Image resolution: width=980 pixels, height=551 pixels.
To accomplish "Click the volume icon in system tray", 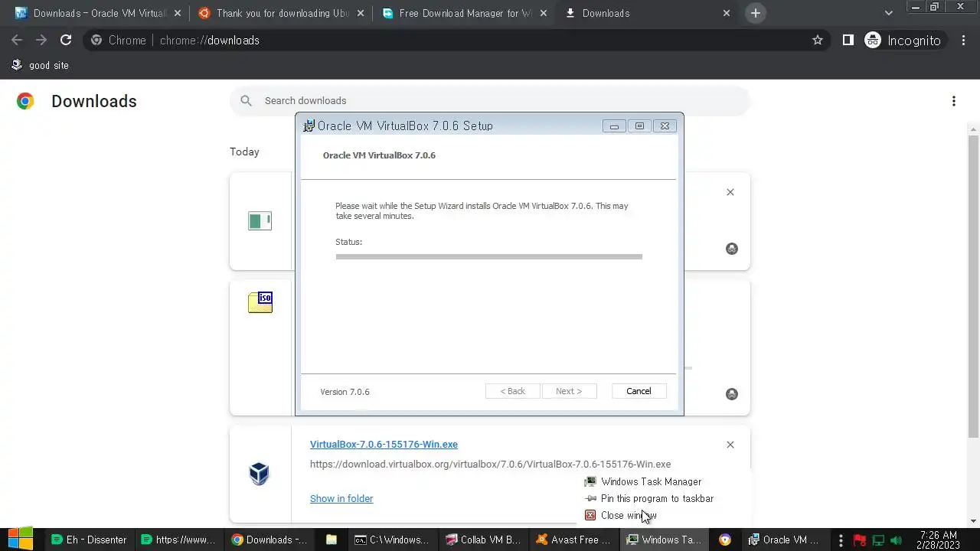I will click(x=895, y=540).
